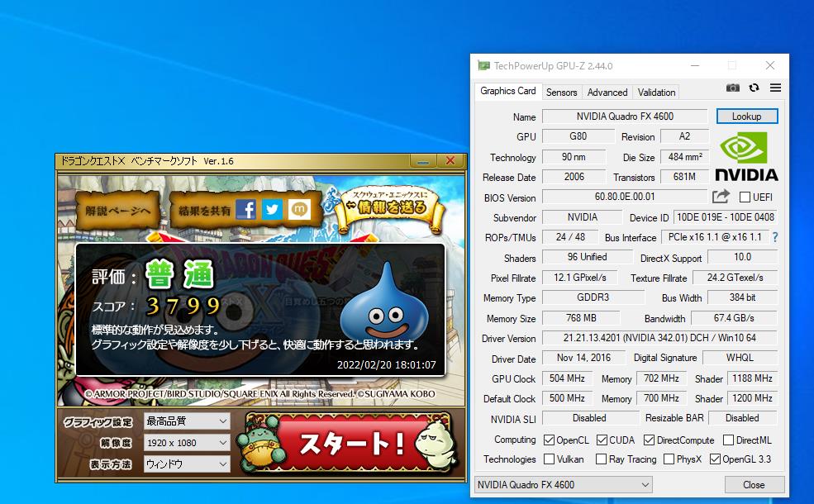814x504 pixels.
Task: Toggle the PhysX checkbox
Action: [669, 459]
